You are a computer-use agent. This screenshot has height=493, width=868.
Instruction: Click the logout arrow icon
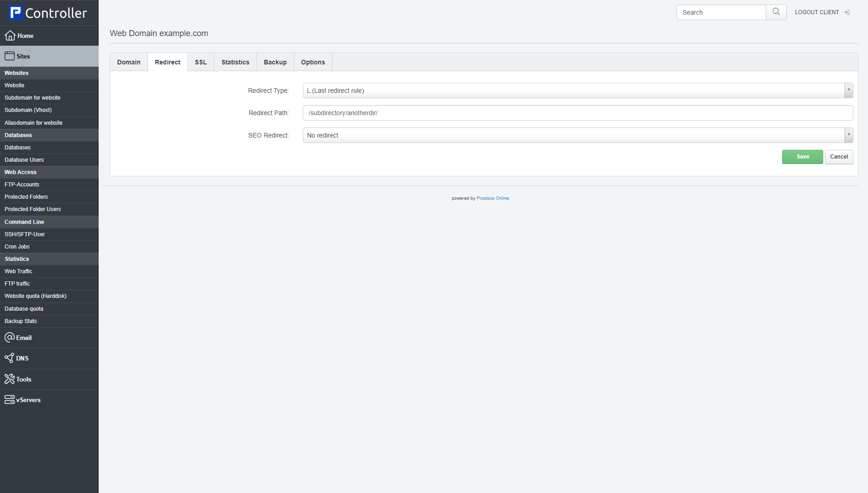tap(847, 12)
